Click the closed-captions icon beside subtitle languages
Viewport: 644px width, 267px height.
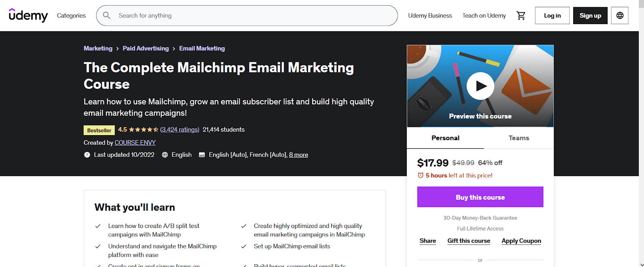202,154
